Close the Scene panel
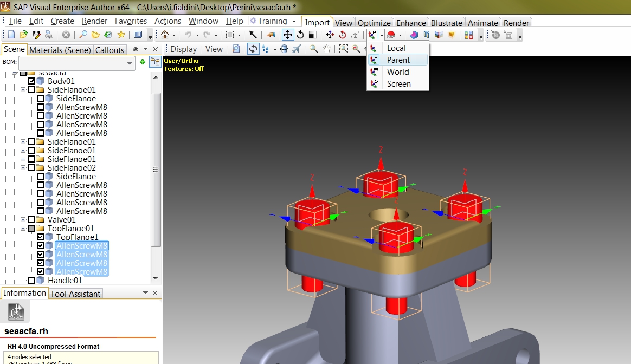 (x=156, y=49)
